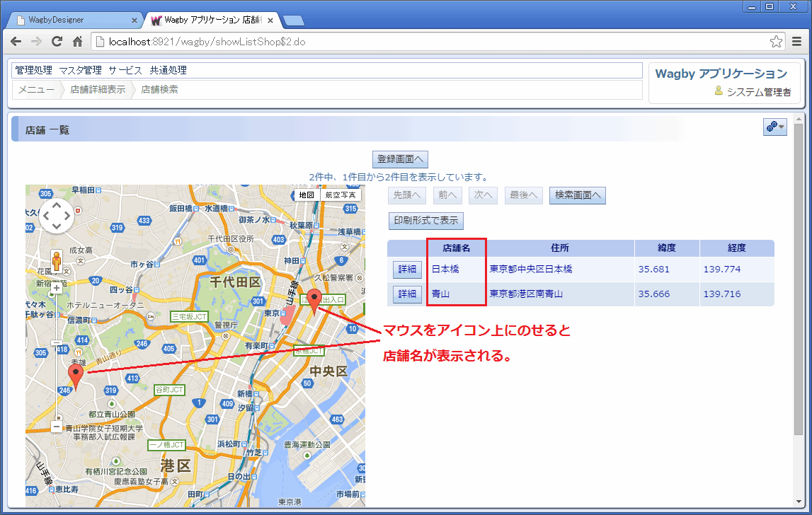Click the Nihonbashi red map marker

(314, 302)
